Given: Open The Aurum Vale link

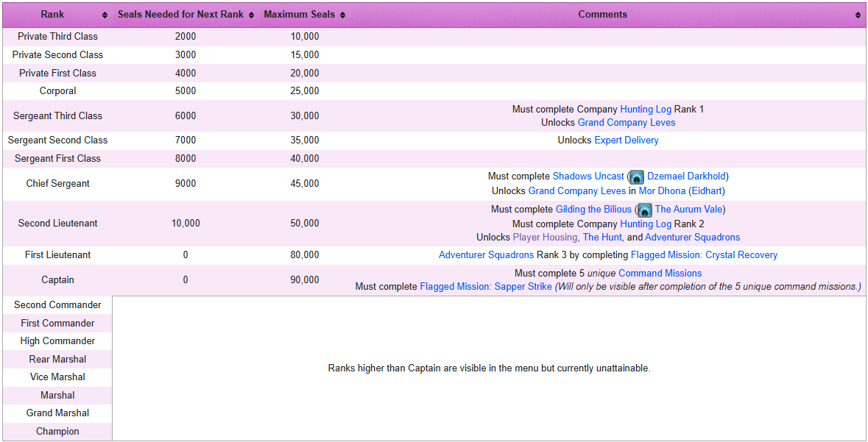Looking at the screenshot, I should click(x=688, y=210).
